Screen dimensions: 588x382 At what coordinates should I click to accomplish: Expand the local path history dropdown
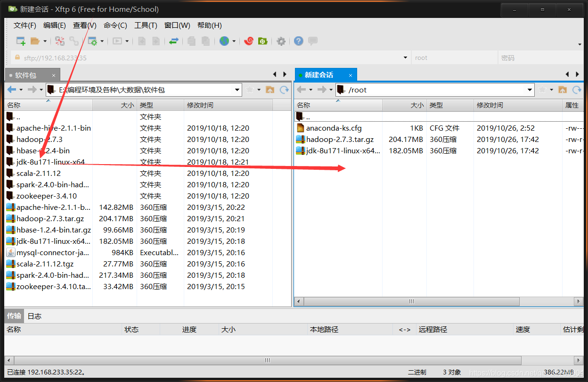pos(237,90)
